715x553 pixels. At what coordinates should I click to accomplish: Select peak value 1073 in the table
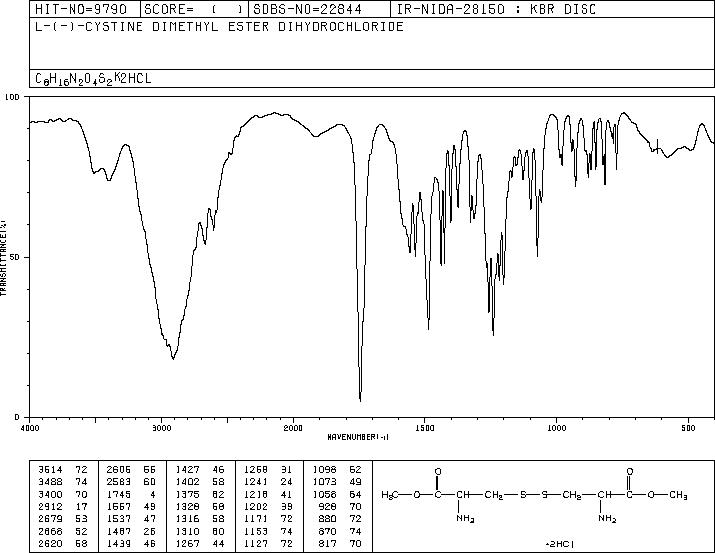click(324, 482)
